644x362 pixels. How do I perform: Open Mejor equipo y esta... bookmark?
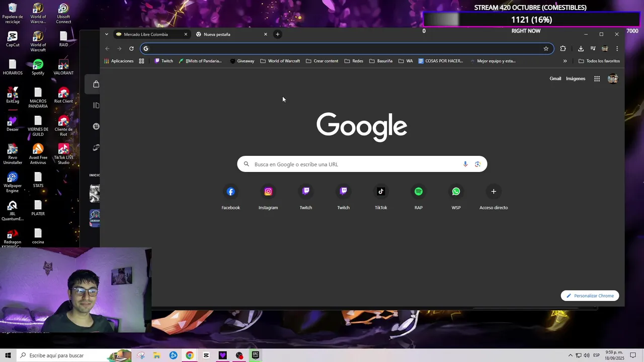(493, 61)
